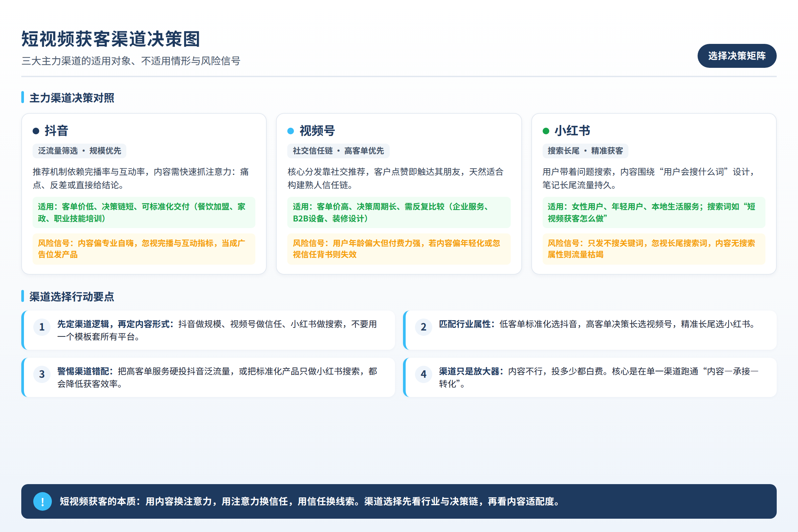Click the description 推荐机制依赖完播率与互动率
798x532 pixels.
pos(141,179)
